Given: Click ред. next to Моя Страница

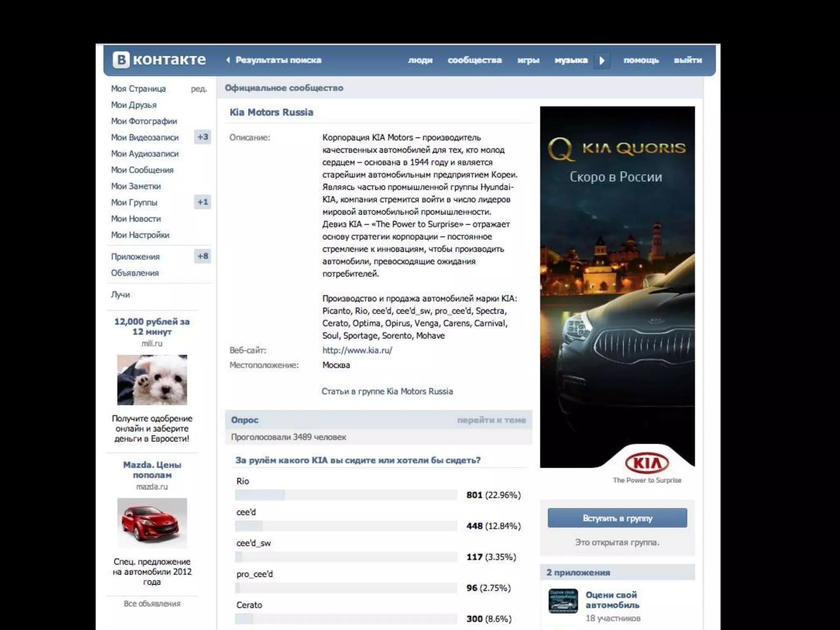Looking at the screenshot, I should click(199, 89).
